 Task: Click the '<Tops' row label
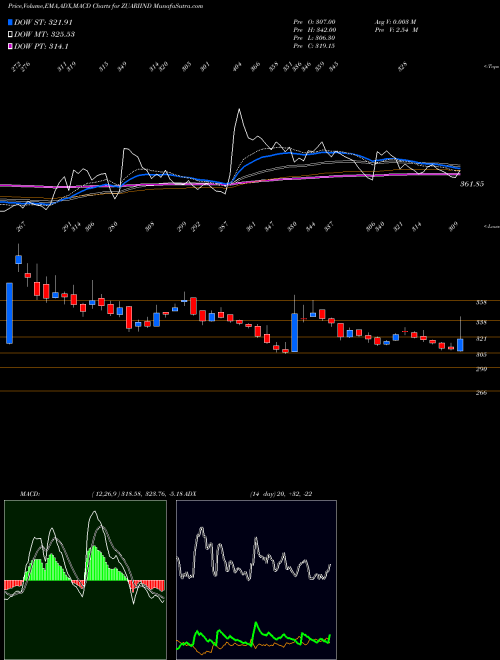[491, 67]
